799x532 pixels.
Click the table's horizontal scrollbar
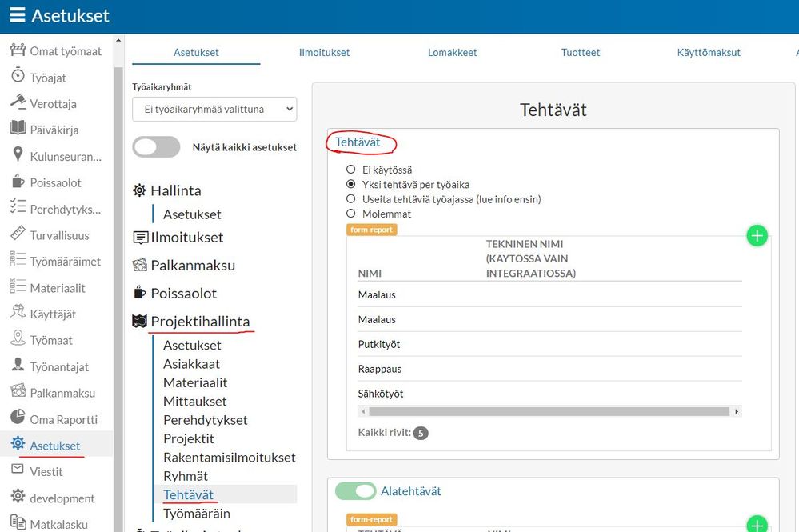[x=549, y=411]
